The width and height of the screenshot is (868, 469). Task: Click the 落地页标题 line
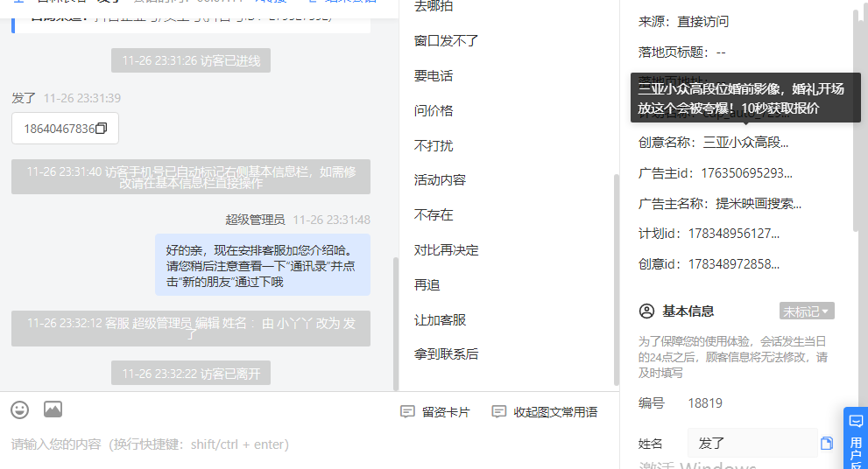pos(682,52)
